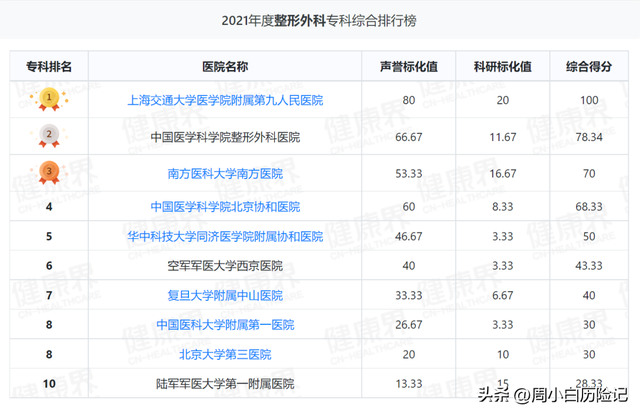This screenshot has height=415, width=640.
Task: Click rank number 6 cell
Action: (x=49, y=266)
